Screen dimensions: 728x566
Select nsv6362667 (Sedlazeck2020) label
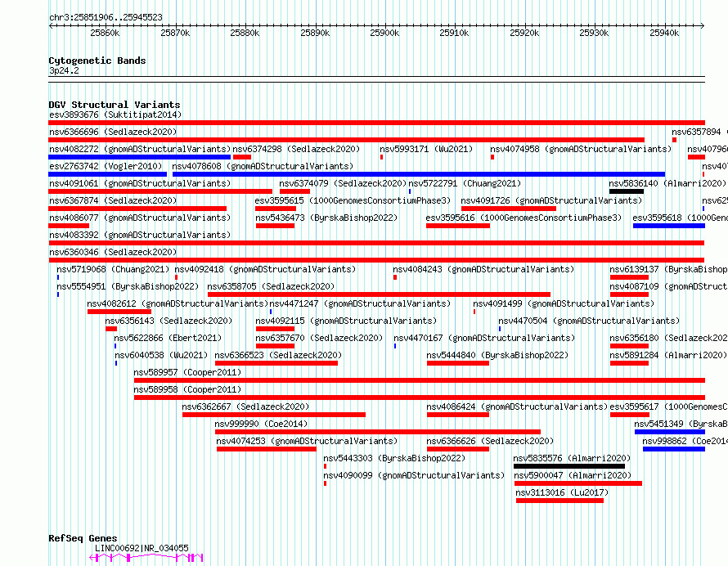245,407
